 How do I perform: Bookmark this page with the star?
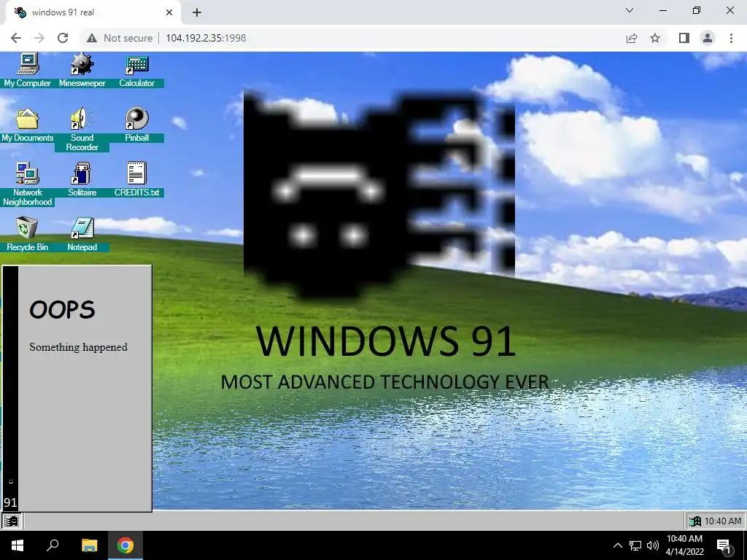[655, 38]
